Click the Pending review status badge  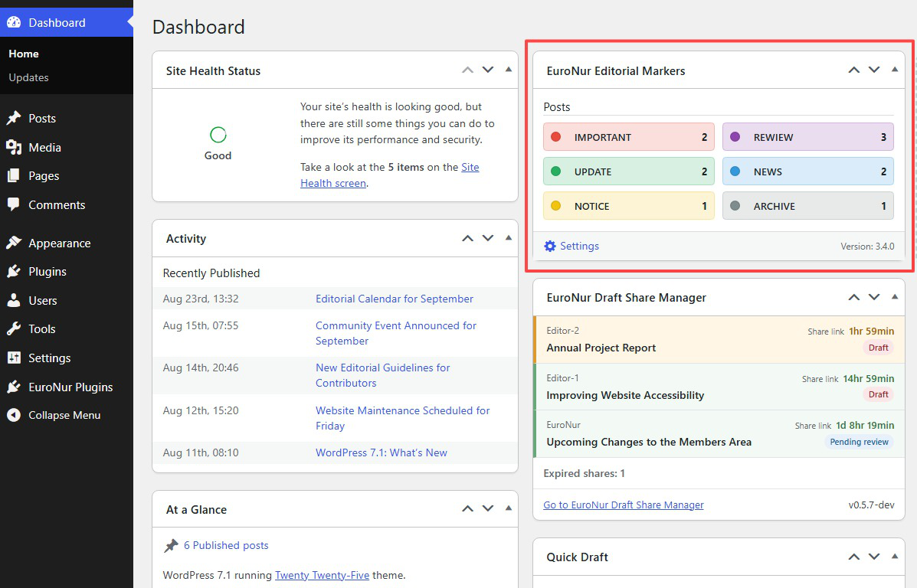coord(859,442)
